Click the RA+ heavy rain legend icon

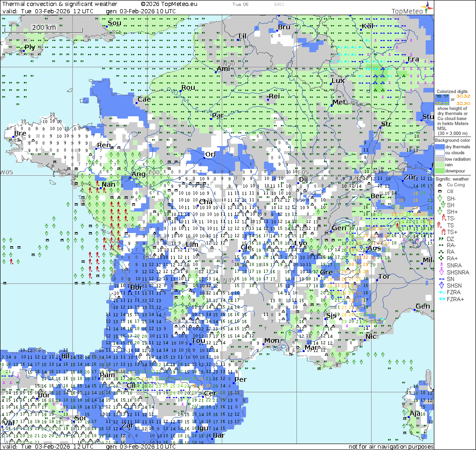click(439, 259)
